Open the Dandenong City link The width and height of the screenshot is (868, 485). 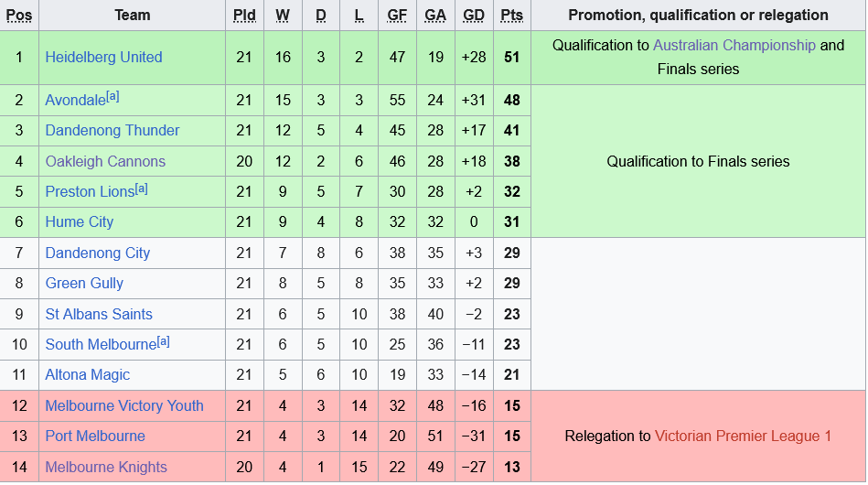pos(98,253)
